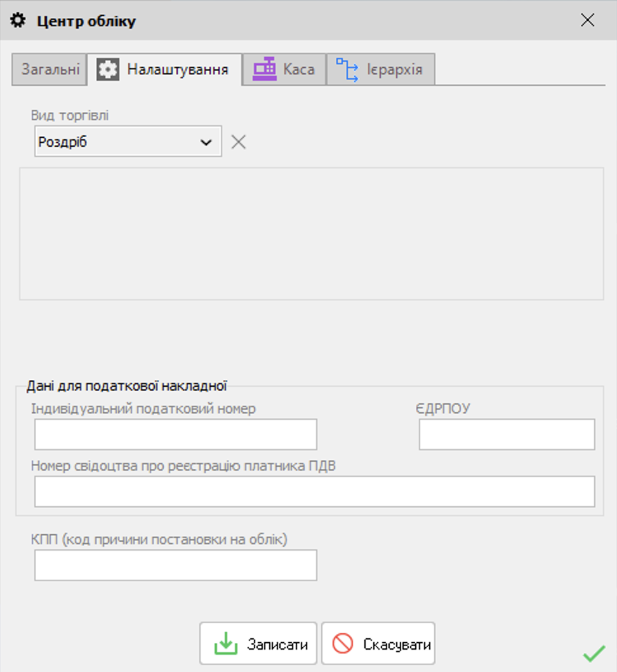This screenshot has height=672, width=617.
Task: Save with the Записати button
Action: pyautogui.click(x=258, y=643)
